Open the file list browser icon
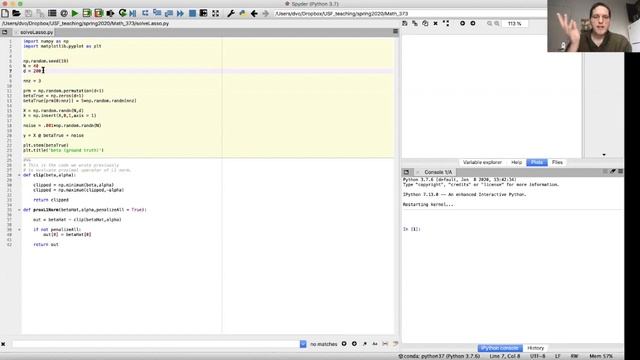This screenshot has height=360, width=640. (52, 13)
